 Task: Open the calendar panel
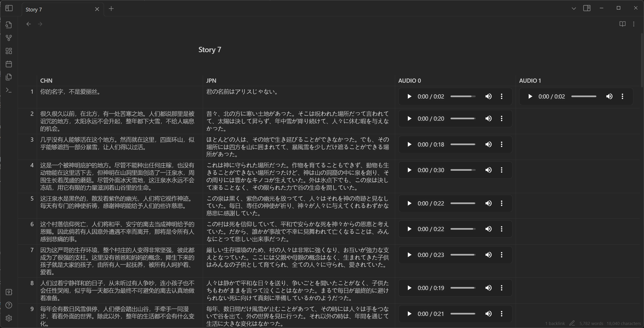point(9,64)
